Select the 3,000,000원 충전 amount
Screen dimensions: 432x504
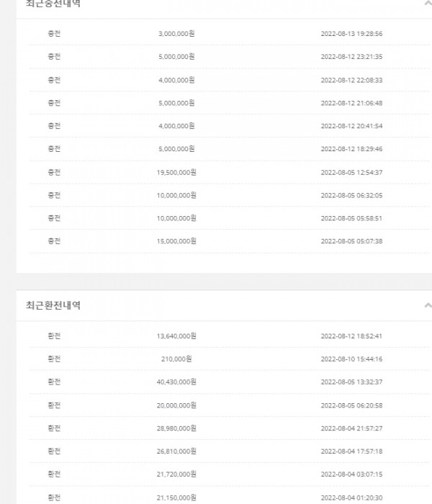point(176,33)
